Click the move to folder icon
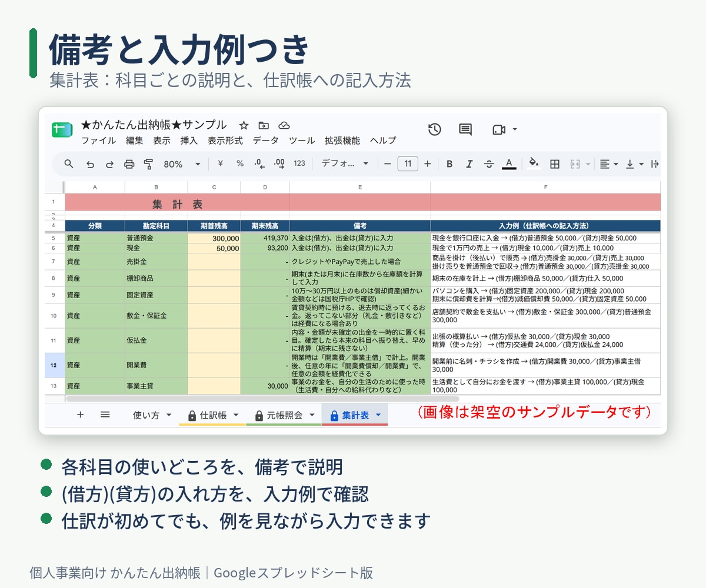This screenshot has width=706, height=588. tap(264, 125)
